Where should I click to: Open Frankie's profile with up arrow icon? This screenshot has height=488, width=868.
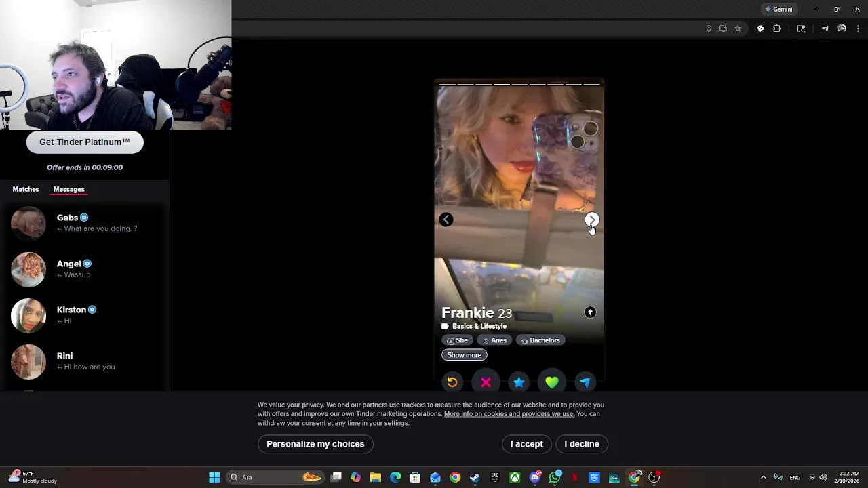(x=590, y=312)
